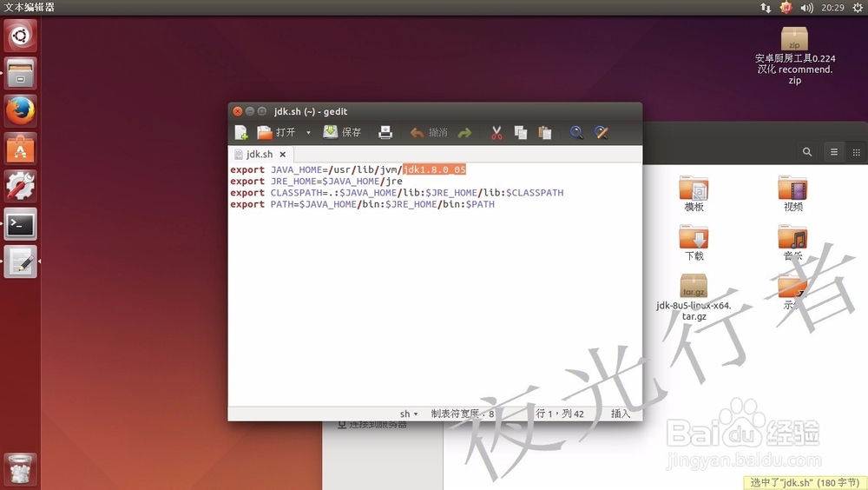Click the PATH export line

[x=363, y=204]
